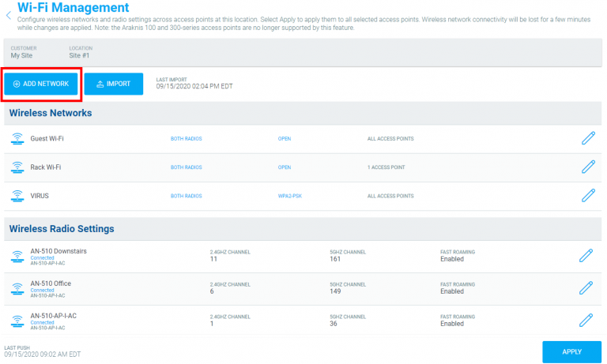Click ALL ACCESS POINTS in VIRUS row

(390, 196)
